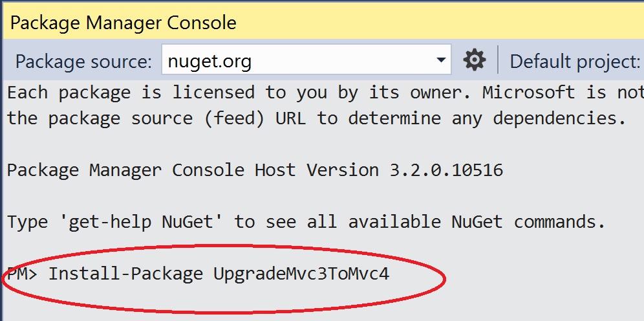The width and height of the screenshot is (644, 321).
Task: Expand the Package source dropdown arrow
Action: click(x=442, y=61)
